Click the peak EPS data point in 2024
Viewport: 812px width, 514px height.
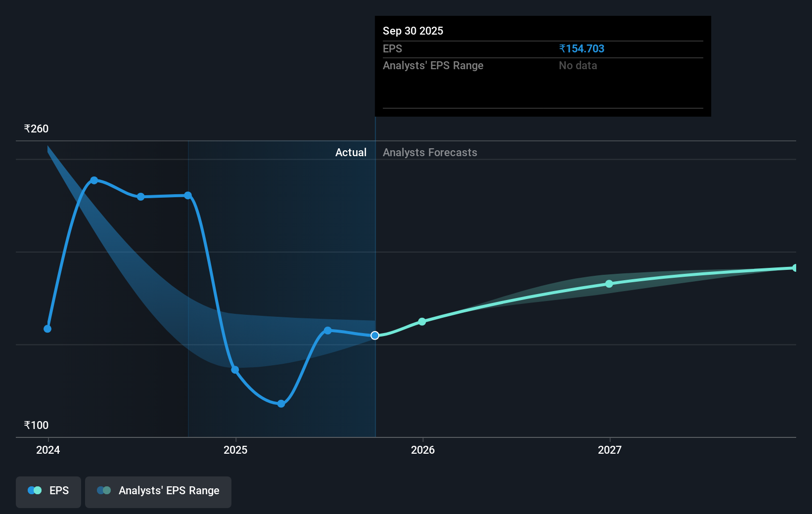(94, 180)
